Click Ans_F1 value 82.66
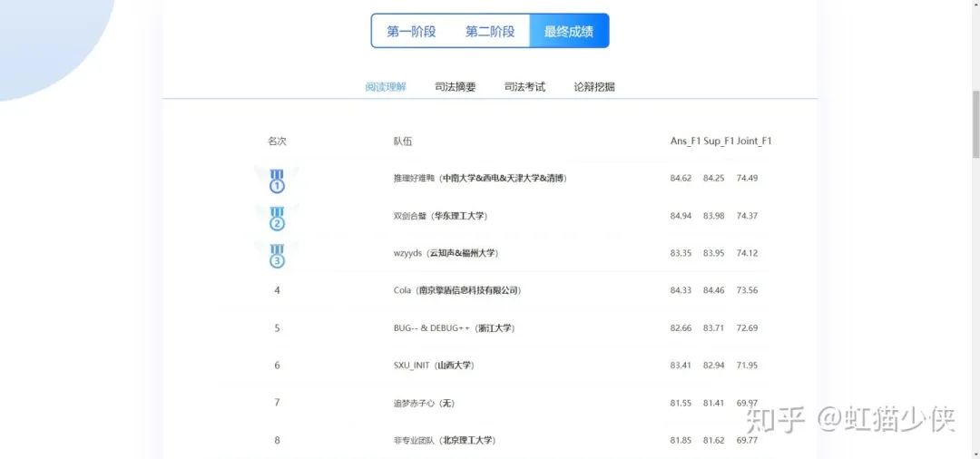 click(x=681, y=327)
